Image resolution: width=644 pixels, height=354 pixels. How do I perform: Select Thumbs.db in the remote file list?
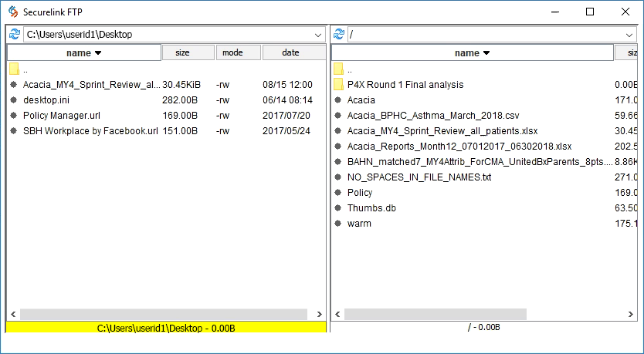(x=372, y=208)
